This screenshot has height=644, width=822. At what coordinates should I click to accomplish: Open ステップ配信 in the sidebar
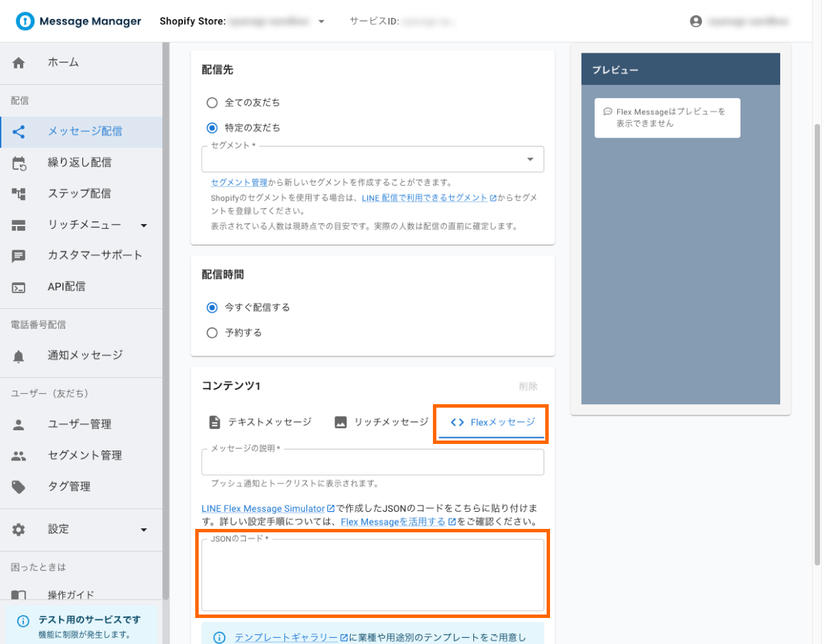point(81,193)
